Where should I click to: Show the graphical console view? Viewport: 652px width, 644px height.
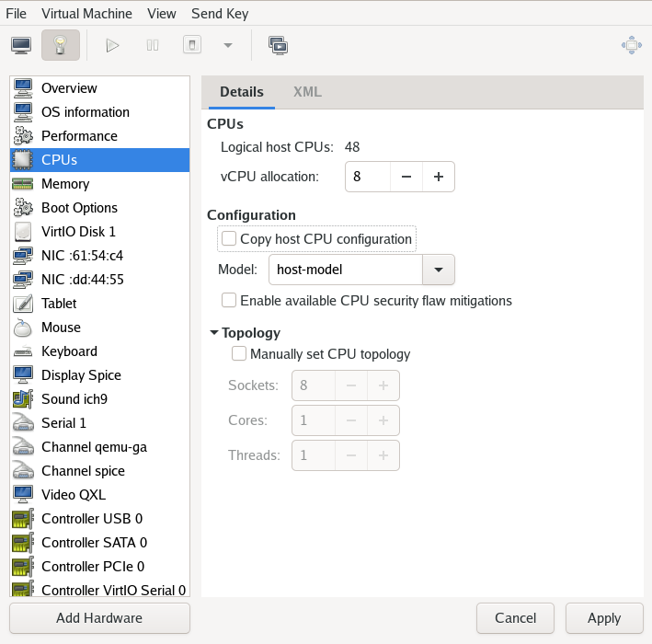click(21, 45)
